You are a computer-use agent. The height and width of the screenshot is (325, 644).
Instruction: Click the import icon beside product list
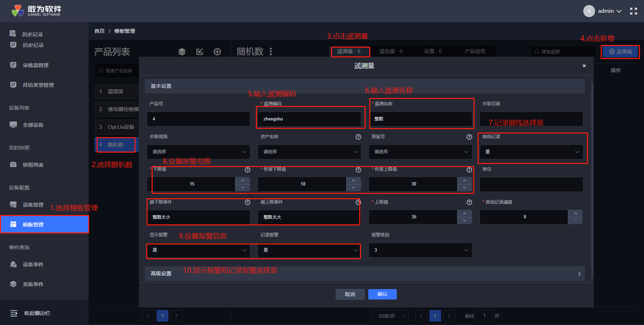[x=200, y=52]
